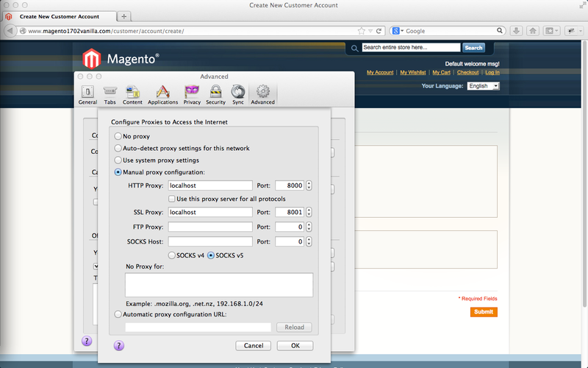This screenshot has height=368, width=588.
Task: Open URL bar history dropdown arrow
Action: click(x=370, y=31)
